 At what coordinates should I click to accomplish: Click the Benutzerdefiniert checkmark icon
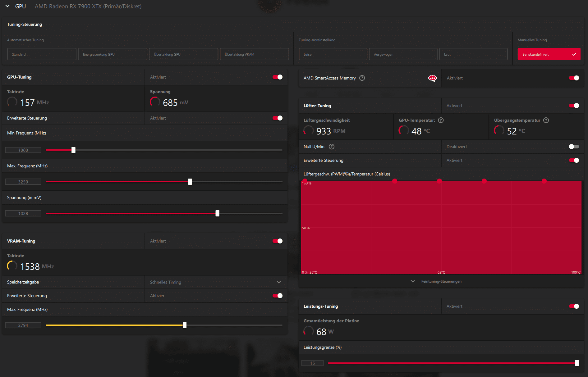click(574, 54)
